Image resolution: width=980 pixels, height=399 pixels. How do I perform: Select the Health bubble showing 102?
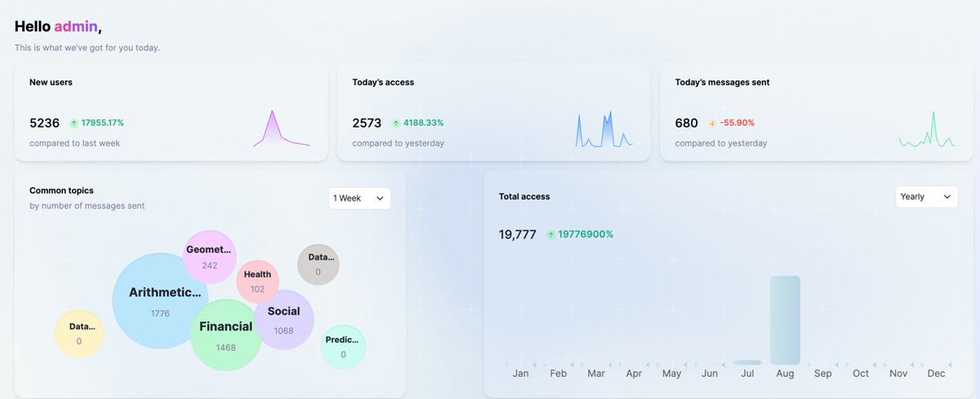[x=258, y=281]
